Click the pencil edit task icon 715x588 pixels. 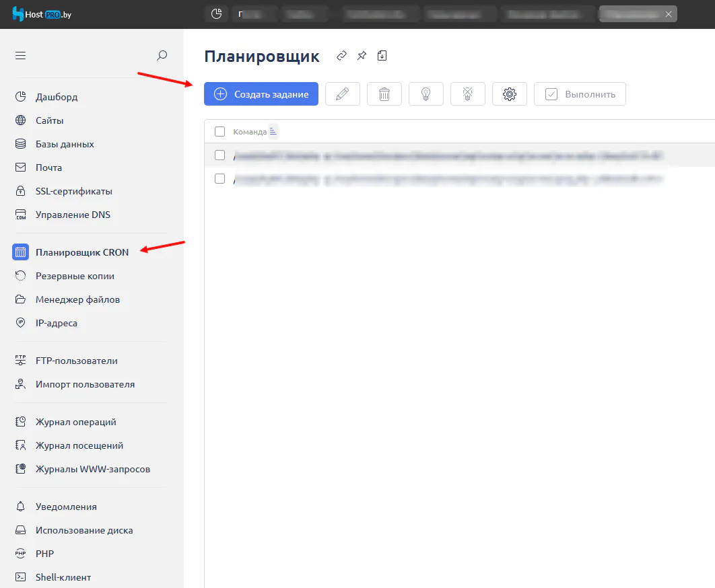[x=342, y=94]
